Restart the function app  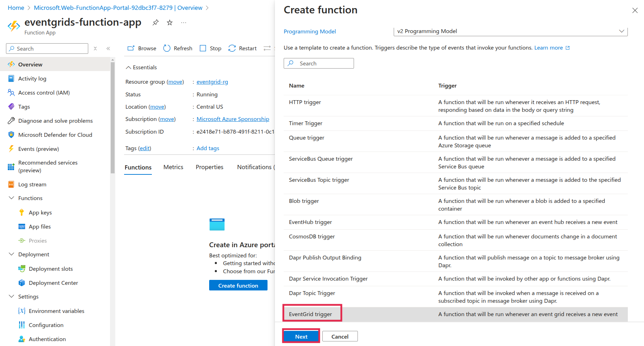pos(242,48)
